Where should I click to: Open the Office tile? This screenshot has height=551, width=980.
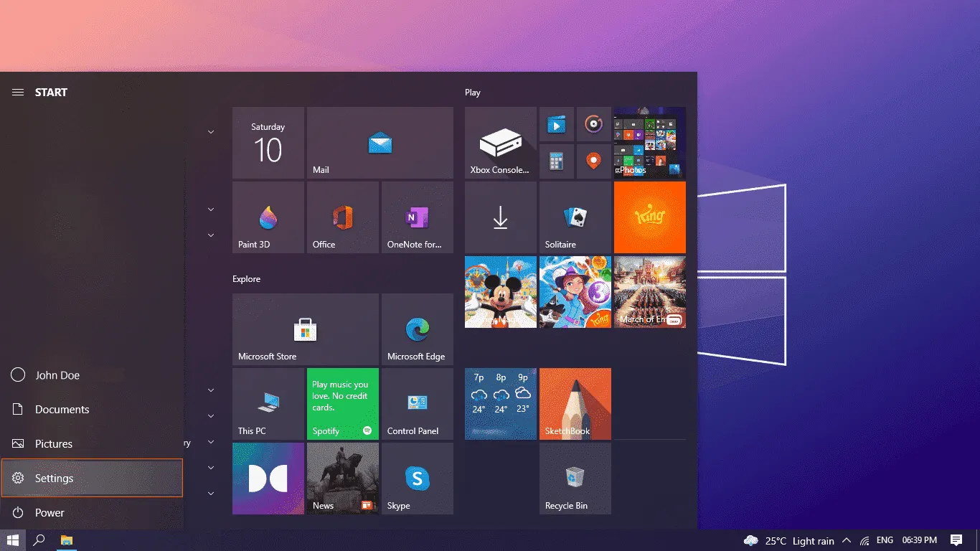tap(343, 217)
